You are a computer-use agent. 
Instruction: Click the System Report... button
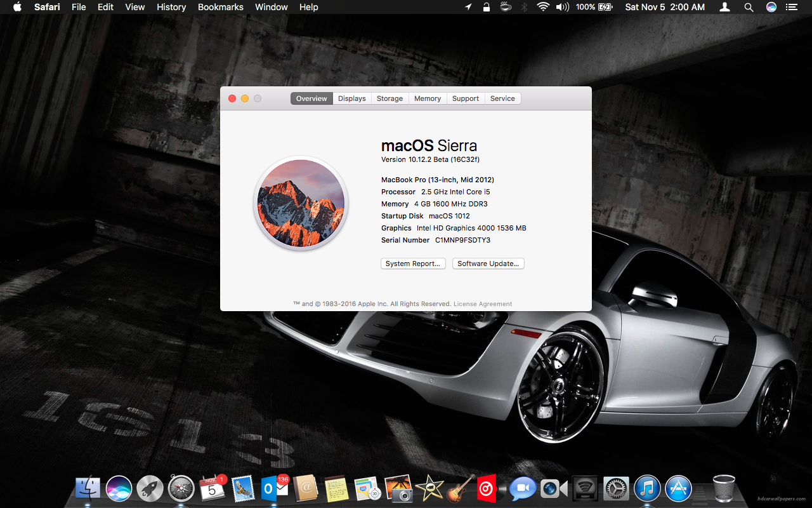pos(413,264)
